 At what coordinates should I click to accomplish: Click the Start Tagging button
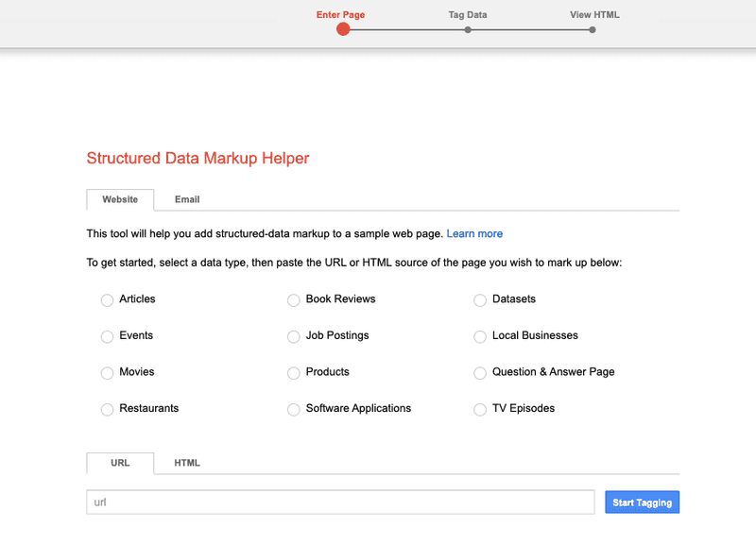tap(643, 502)
